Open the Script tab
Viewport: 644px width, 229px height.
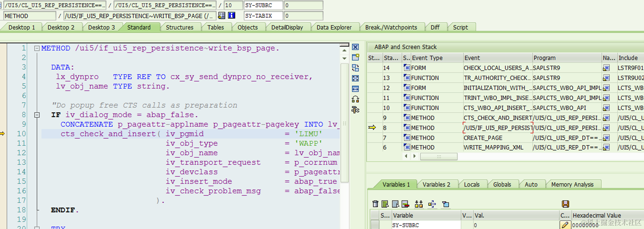(x=460, y=27)
